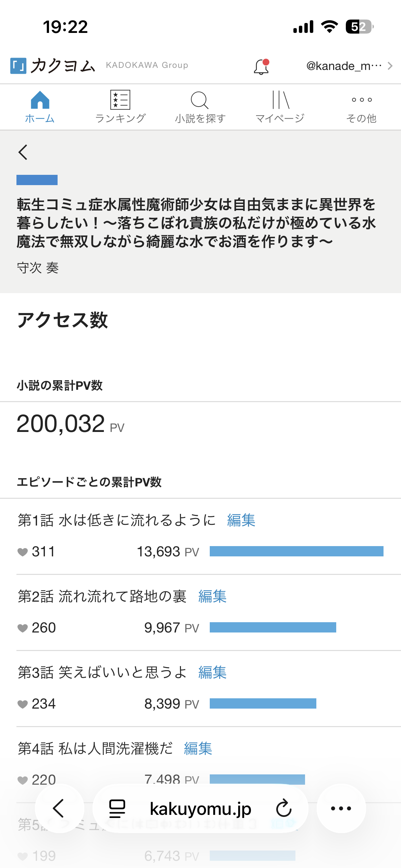Tap the Home icon tab

40,100
